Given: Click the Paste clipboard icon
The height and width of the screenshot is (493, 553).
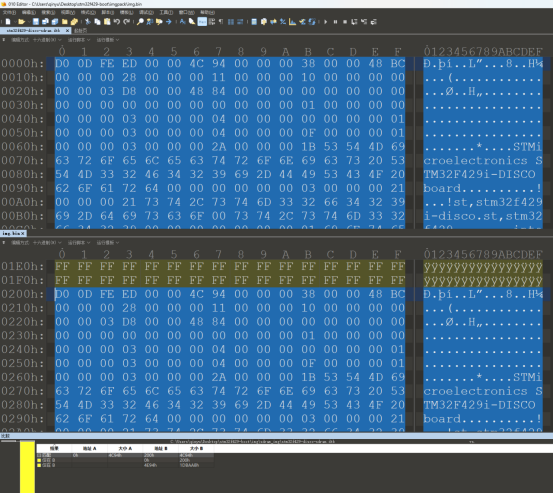Looking at the screenshot, I should 107,22.
